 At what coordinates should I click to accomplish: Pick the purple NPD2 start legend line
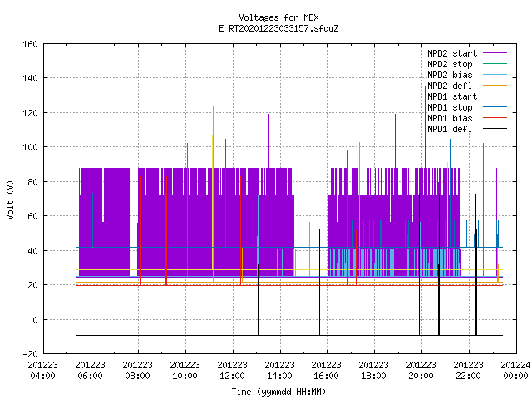(x=495, y=53)
